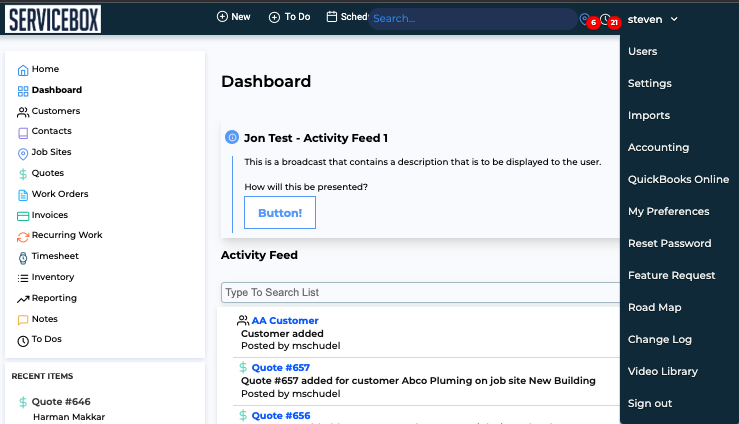Image resolution: width=739 pixels, height=424 pixels.
Task: Focus the Type To Search List field
Action: 420,293
